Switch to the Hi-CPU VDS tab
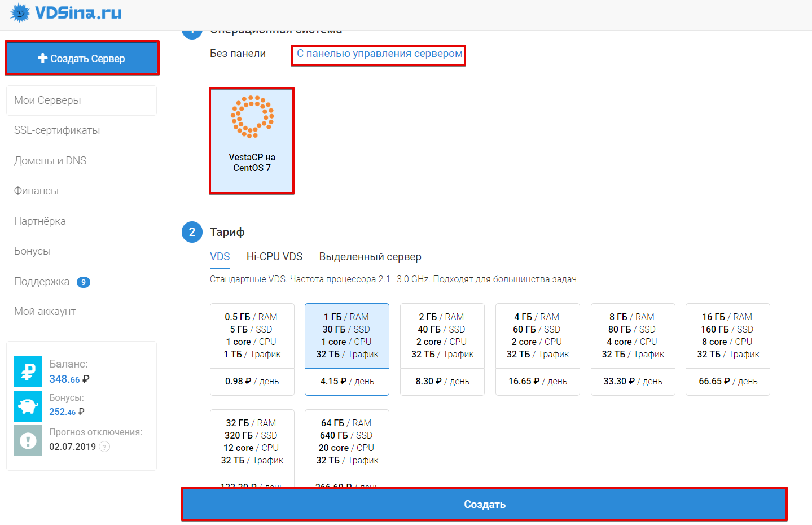This screenshot has height=525, width=812. point(274,257)
